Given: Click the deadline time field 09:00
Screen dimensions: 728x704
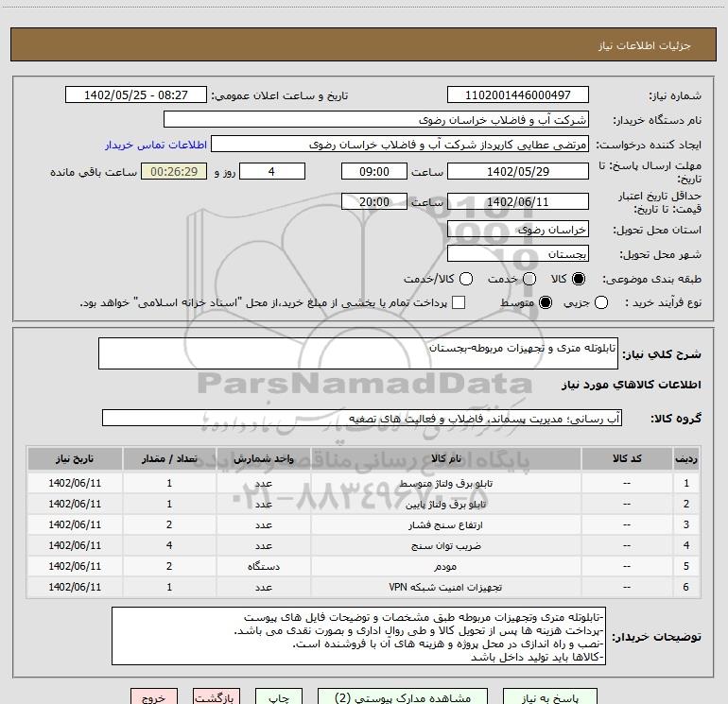Looking at the screenshot, I should click(x=374, y=171).
